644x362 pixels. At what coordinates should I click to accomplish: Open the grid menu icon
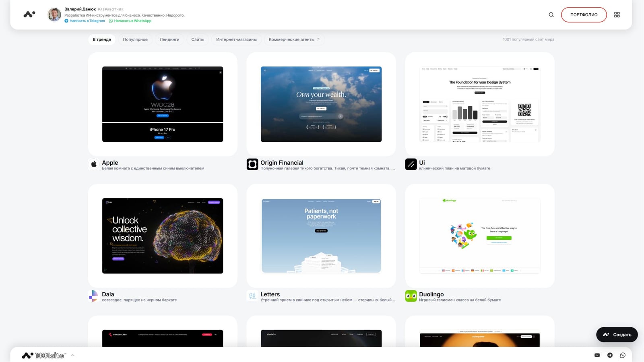pyautogui.click(x=617, y=15)
